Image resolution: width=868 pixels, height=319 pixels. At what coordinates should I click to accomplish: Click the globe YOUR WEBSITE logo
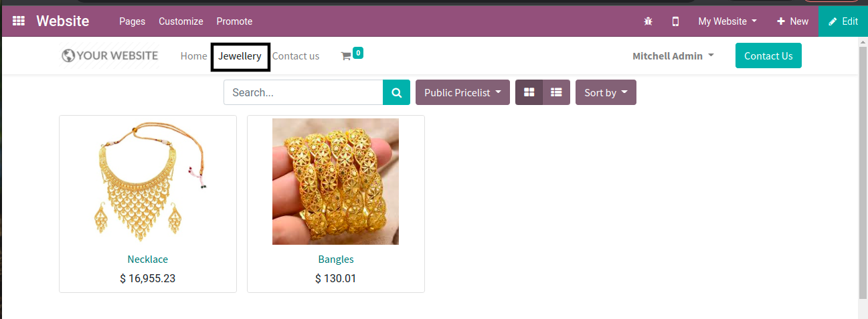click(x=110, y=56)
